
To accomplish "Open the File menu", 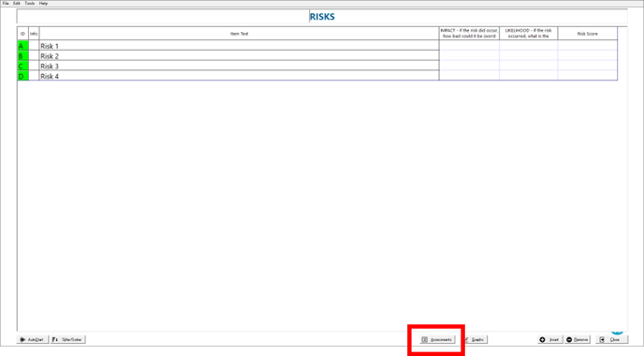I will (6, 4).
